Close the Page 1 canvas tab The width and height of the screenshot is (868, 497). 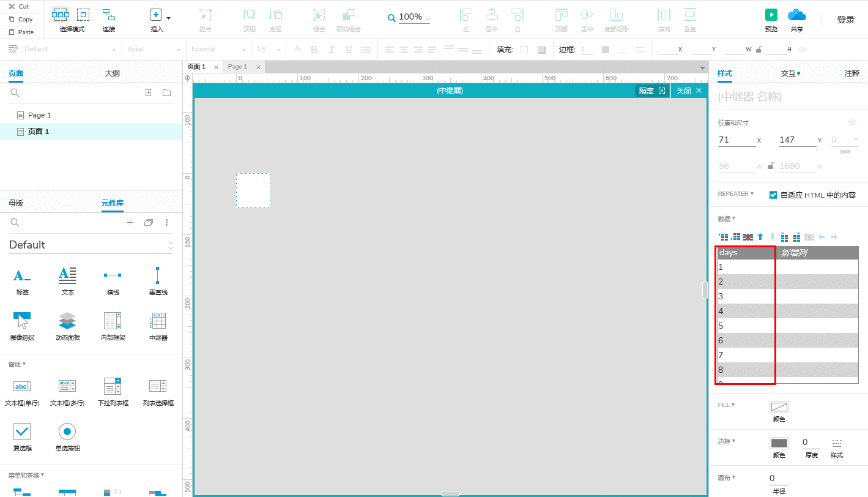[258, 67]
